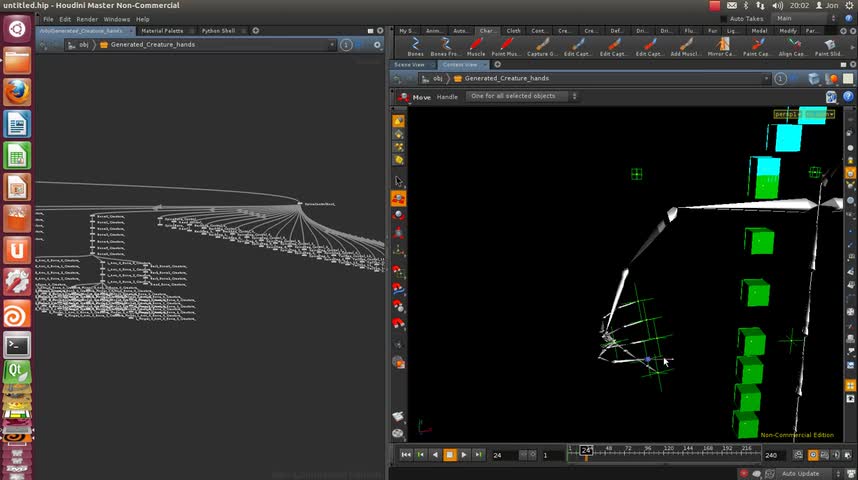
Task: Activate the Mirror Capture shelf tool
Action: click(x=721, y=46)
